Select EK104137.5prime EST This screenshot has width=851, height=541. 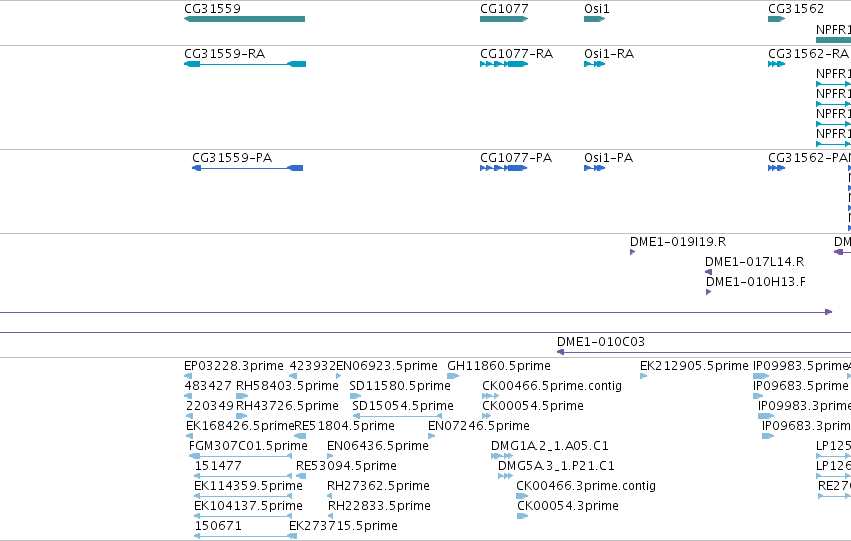(x=243, y=516)
